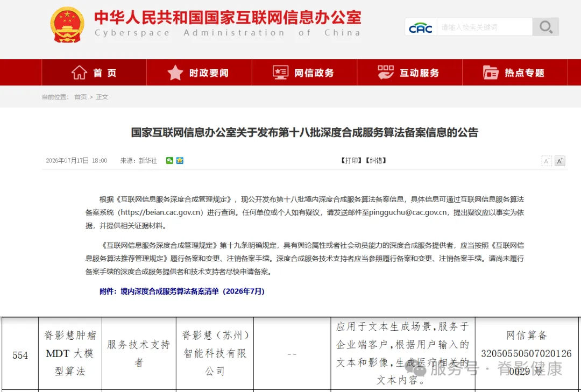Image resolution: width=581 pixels, height=392 pixels.
Task: Click the magnifier search button
Action: click(545, 27)
